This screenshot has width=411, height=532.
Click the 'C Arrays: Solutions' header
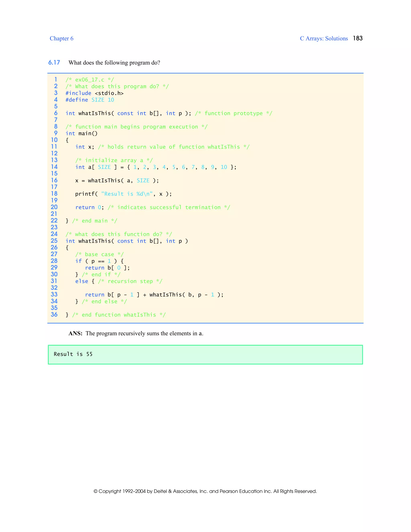coord(324,39)
